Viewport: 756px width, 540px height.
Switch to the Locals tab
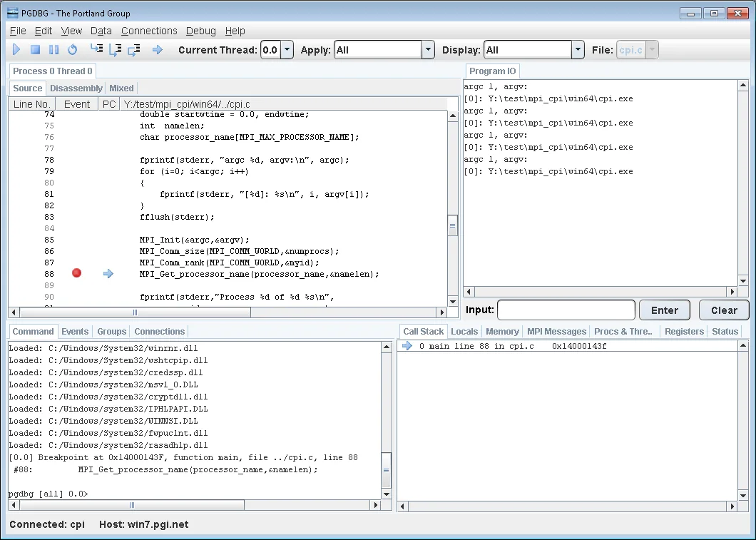click(464, 331)
